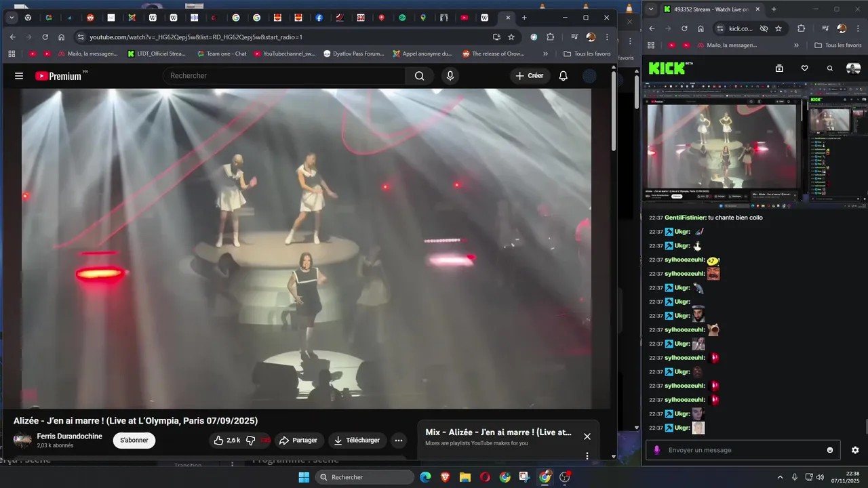Show hidden system tray icons

(780, 477)
